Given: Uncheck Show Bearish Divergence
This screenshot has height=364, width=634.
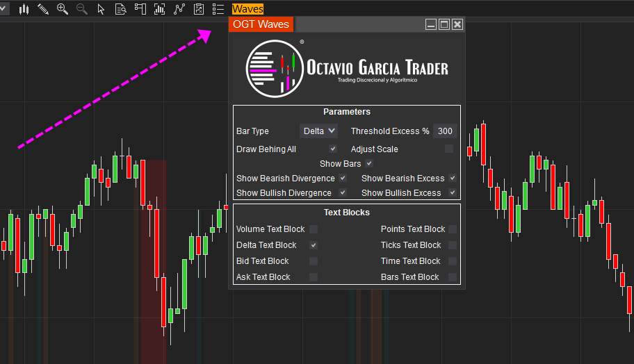Looking at the screenshot, I should pos(343,179).
